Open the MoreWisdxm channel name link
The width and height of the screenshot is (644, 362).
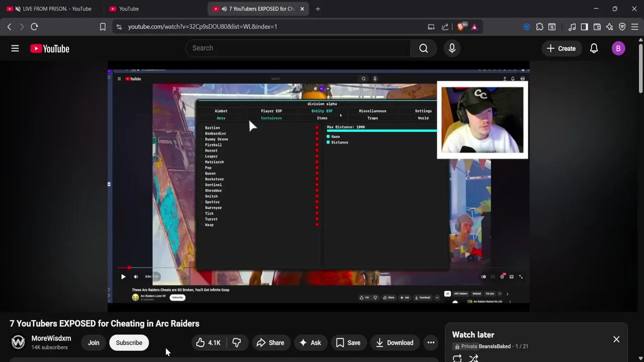[51, 338]
